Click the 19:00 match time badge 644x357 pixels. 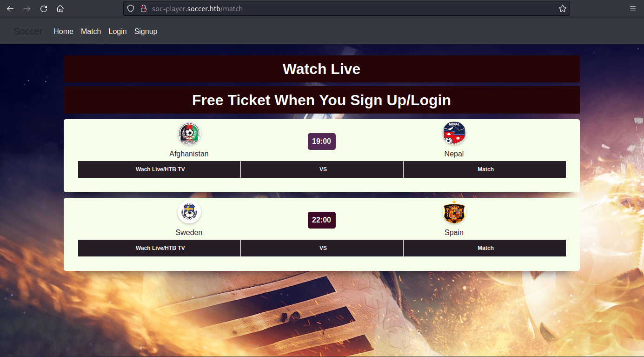tap(322, 141)
